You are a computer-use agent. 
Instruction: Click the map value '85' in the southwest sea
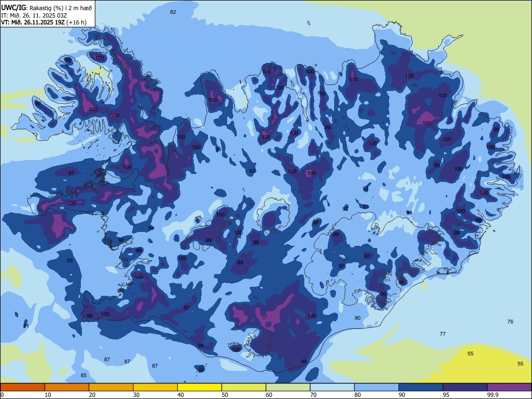pyautogui.click(x=84, y=375)
